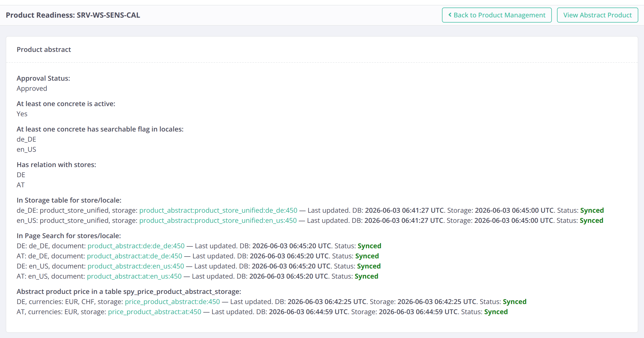The image size is (644, 338).
Task: Click the DE entry under store relations
Action: (x=21, y=175)
